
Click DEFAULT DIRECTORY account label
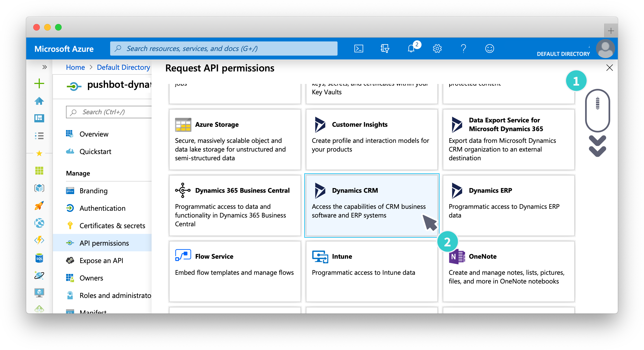coord(563,54)
